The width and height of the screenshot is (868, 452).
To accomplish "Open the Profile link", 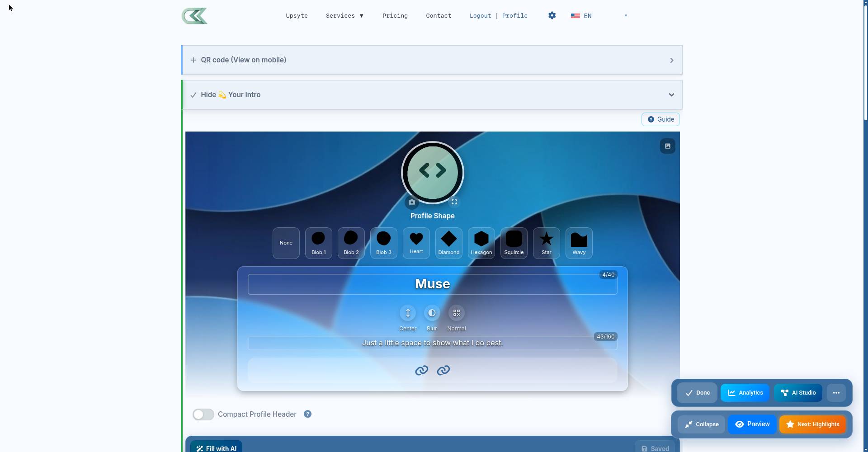I will click(515, 16).
